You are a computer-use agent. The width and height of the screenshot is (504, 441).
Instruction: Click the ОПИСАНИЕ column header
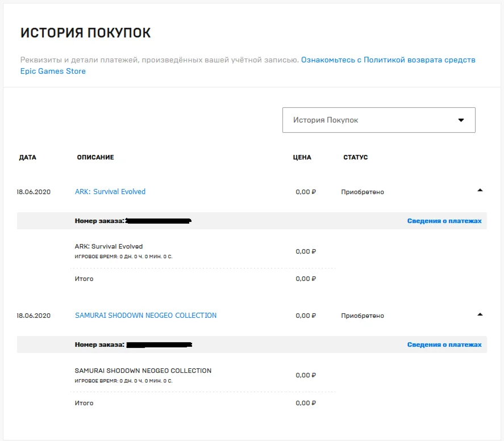coord(95,157)
